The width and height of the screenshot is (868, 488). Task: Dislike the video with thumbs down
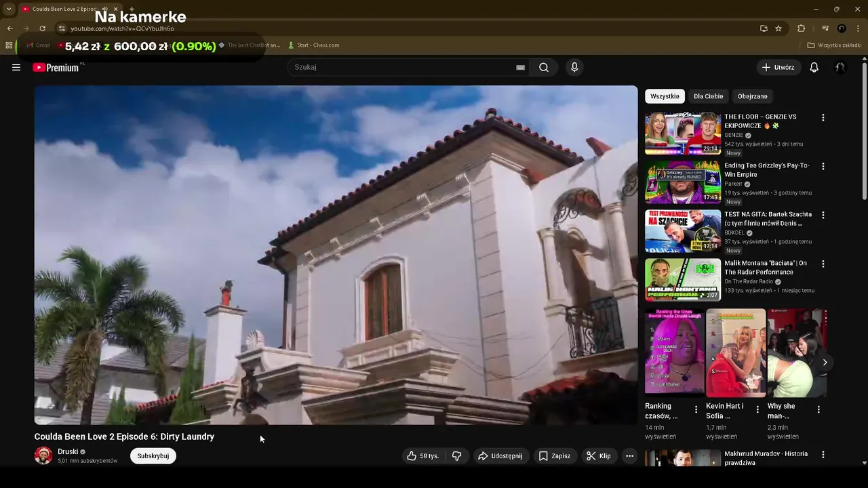[x=457, y=456]
